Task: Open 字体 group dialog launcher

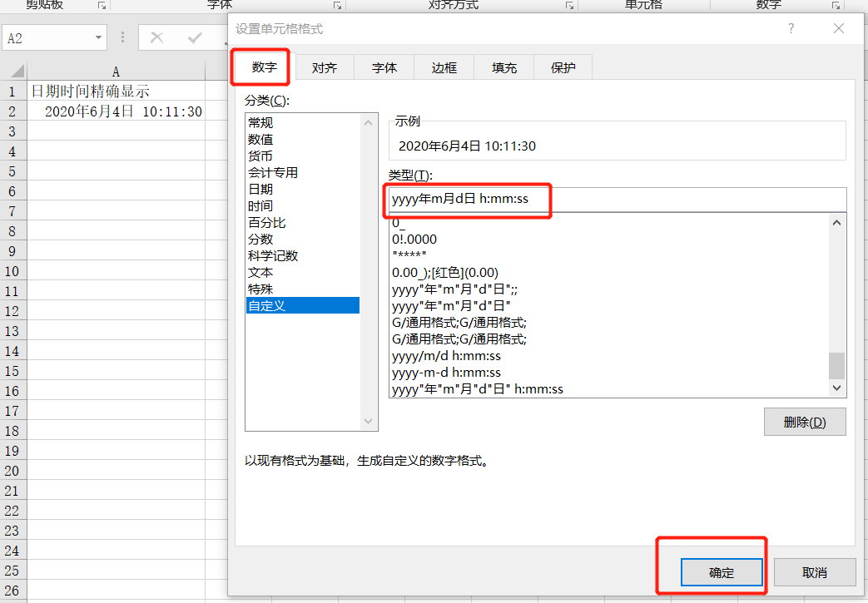Action: pyautogui.click(x=337, y=5)
